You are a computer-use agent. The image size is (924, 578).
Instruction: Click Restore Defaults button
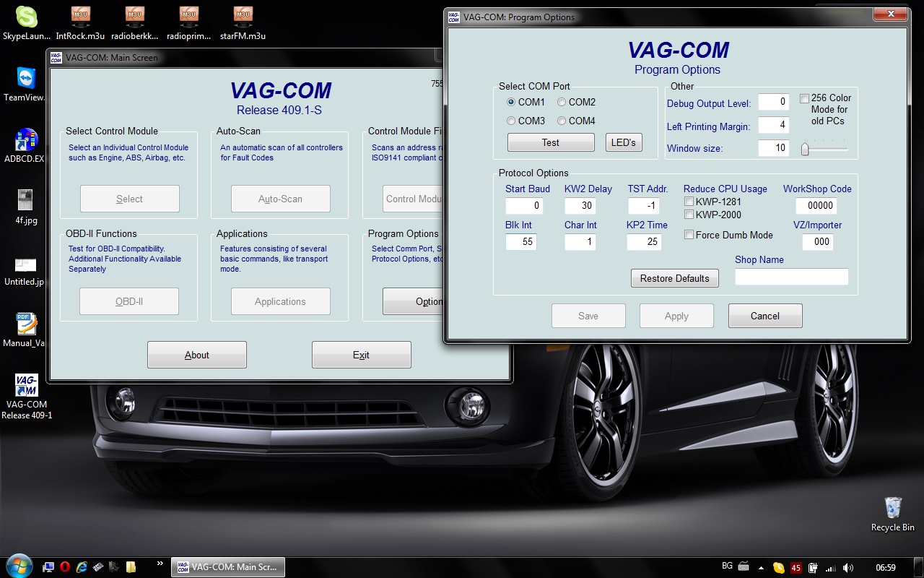coord(675,278)
